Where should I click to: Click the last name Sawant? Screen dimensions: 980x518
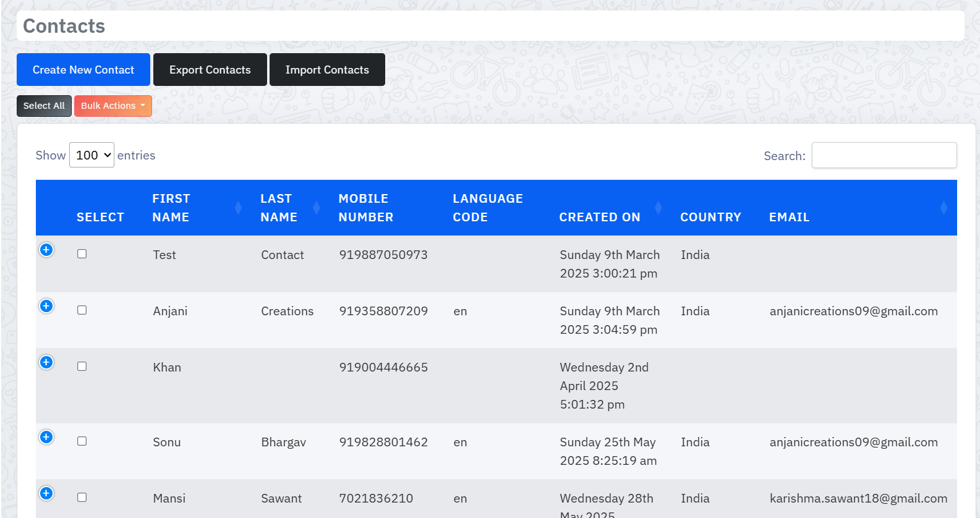281,498
